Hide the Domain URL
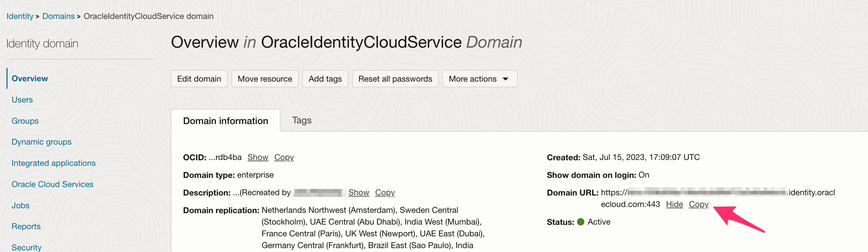Viewport: 868px width, 252px height. coord(674,204)
